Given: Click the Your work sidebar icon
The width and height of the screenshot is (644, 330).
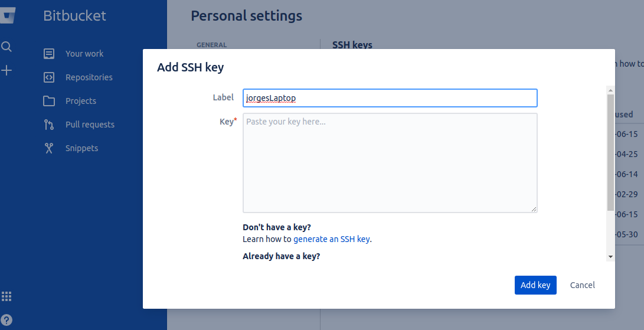Looking at the screenshot, I should pos(49,54).
